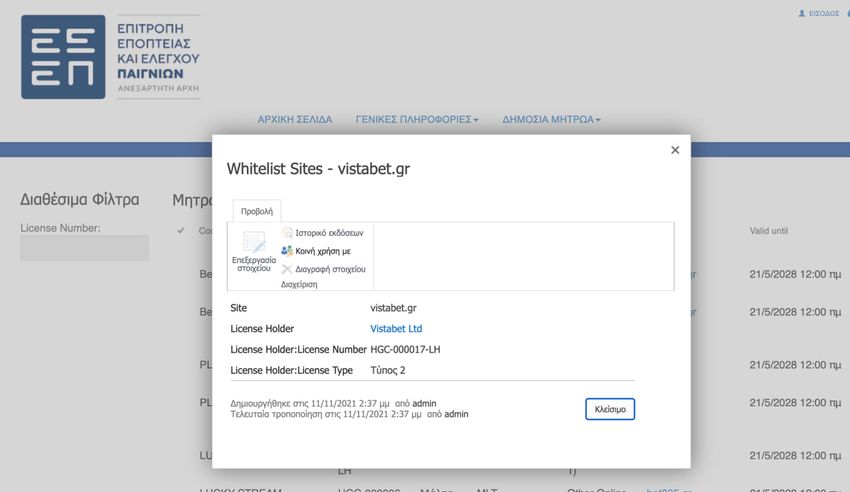Viewport: 850px width, 492px height.
Task: Click the Διαχείριση ribbon group label
Action: (299, 284)
